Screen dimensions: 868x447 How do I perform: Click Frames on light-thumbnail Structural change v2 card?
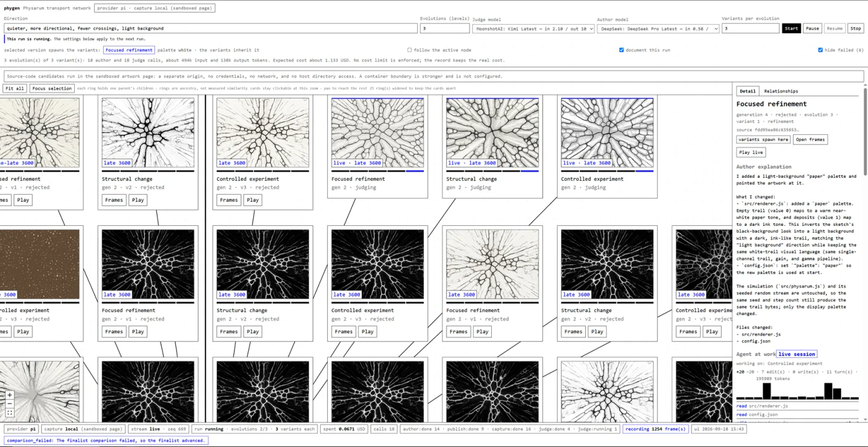point(114,200)
